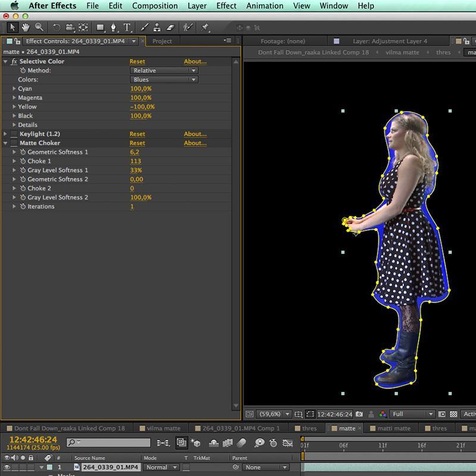Select the Clone Stamp tool
This screenshot has height=476, width=476.
157,27
